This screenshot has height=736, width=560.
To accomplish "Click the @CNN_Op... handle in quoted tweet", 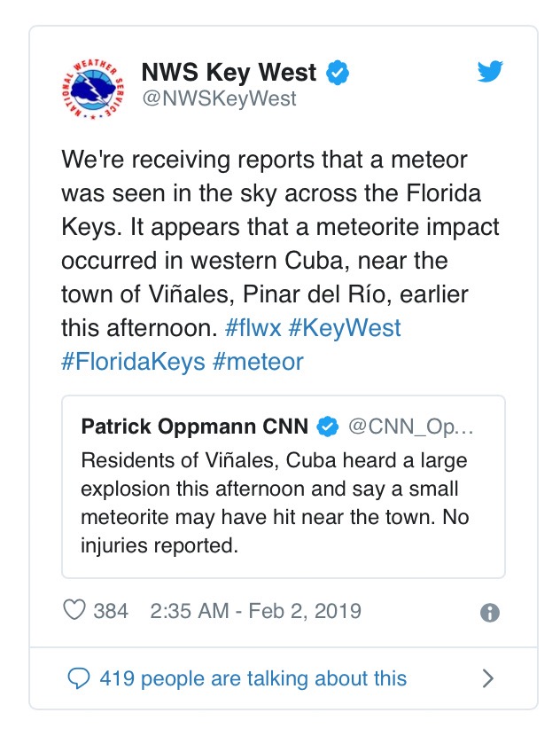I will pyautogui.click(x=410, y=427).
